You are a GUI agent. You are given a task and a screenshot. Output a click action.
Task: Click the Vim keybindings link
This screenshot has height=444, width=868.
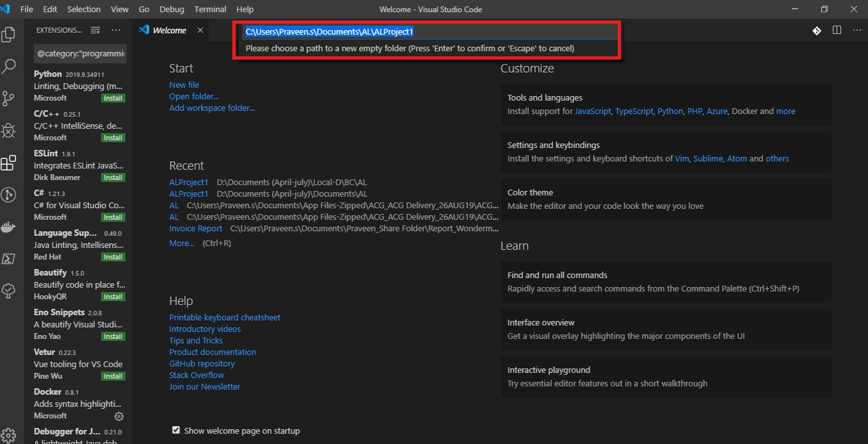682,158
